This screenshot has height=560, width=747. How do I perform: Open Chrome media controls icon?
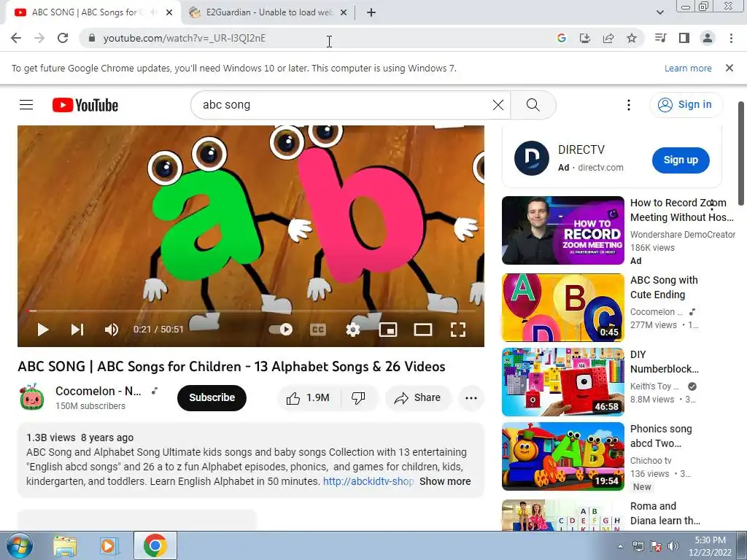click(x=661, y=38)
